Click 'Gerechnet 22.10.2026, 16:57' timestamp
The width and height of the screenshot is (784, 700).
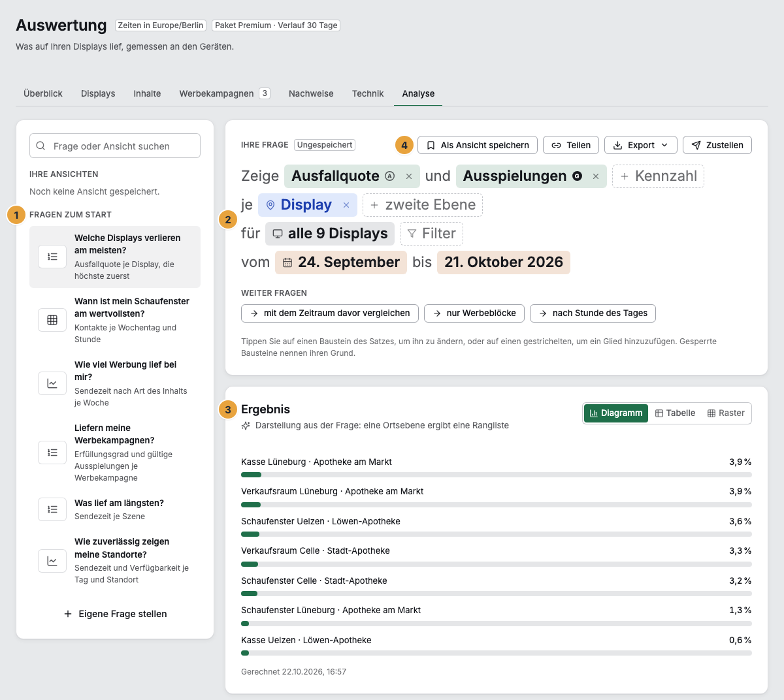tap(293, 671)
